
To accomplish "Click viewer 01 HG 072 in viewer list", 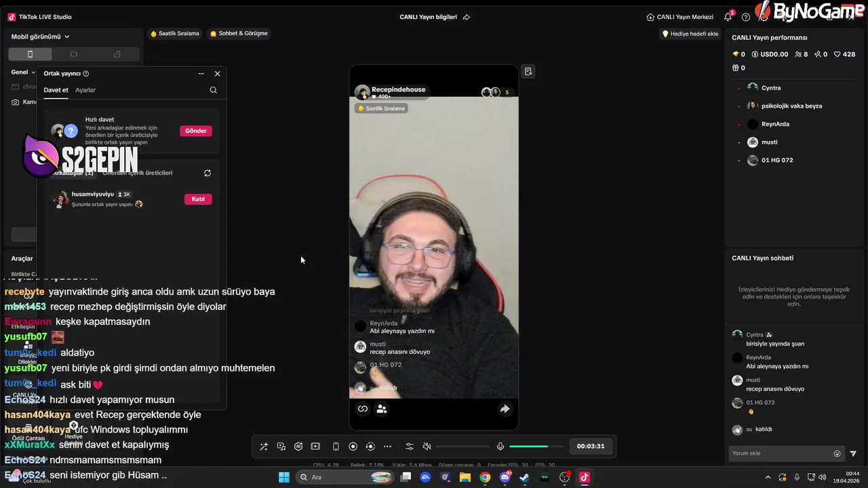I will 770,161.
